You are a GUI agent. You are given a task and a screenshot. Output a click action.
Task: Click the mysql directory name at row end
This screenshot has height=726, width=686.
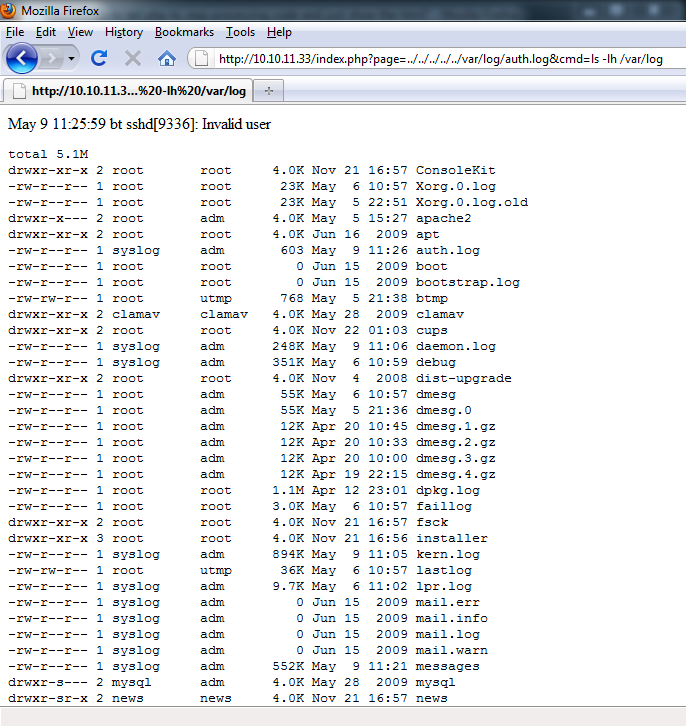pyautogui.click(x=436, y=682)
